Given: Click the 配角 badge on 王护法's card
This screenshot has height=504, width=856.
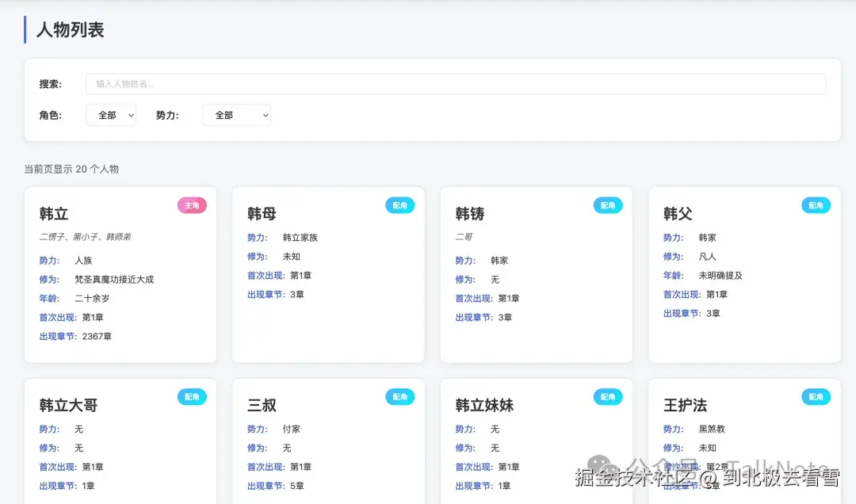Looking at the screenshot, I should (x=816, y=396).
